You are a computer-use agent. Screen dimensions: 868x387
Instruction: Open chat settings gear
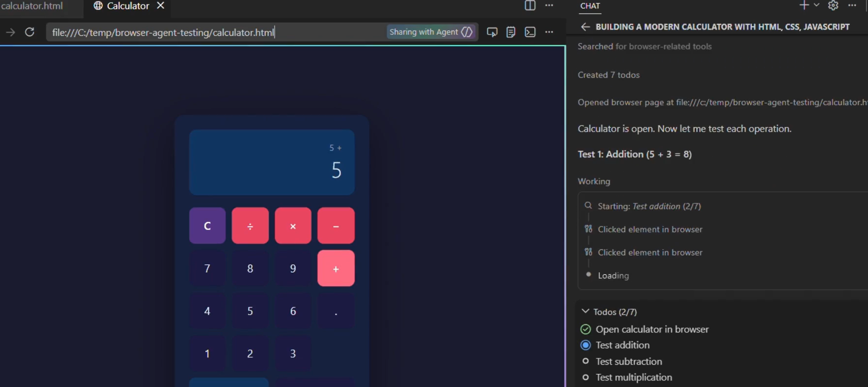(x=833, y=6)
